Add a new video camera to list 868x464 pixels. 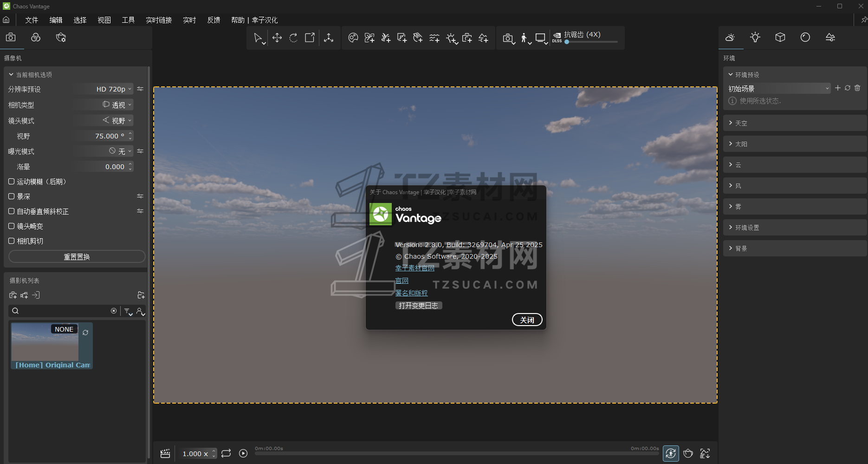(x=25, y=295)
